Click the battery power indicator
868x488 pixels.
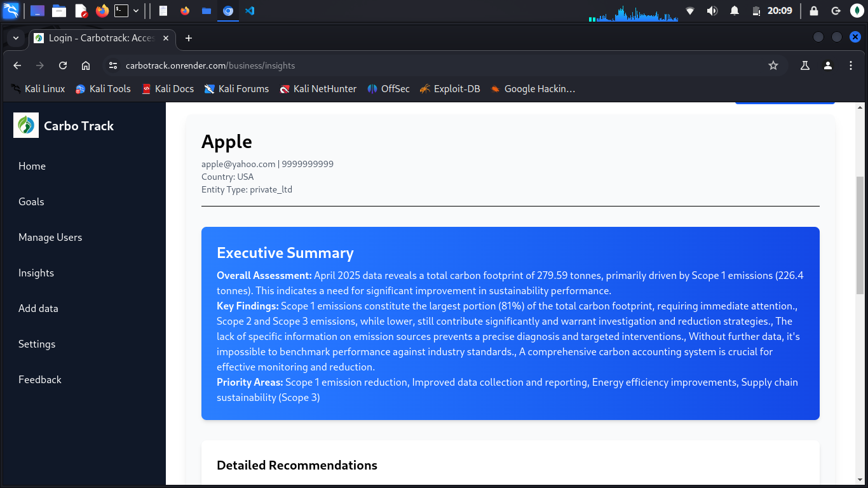click(x=756, y=11)
